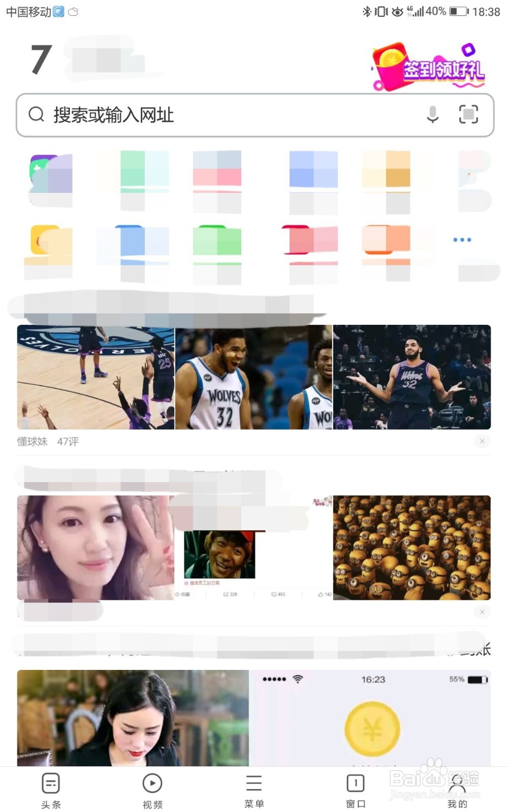Tap the temperature number 7 weather widget

[x=41, y=60]
